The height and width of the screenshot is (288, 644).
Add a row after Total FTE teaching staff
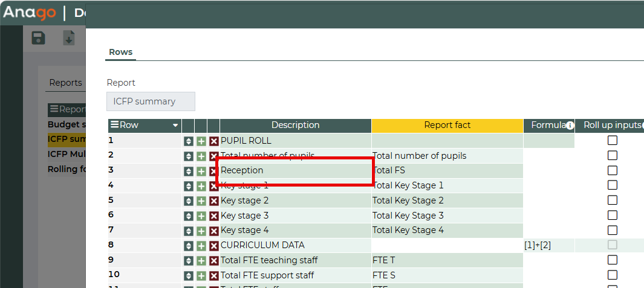(201, 260)
